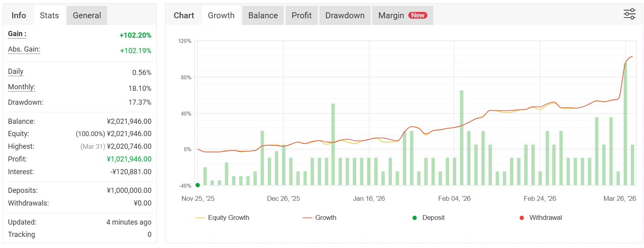Switch to the Stats tab
The image size is (644, 248).
tap(49, 15)
